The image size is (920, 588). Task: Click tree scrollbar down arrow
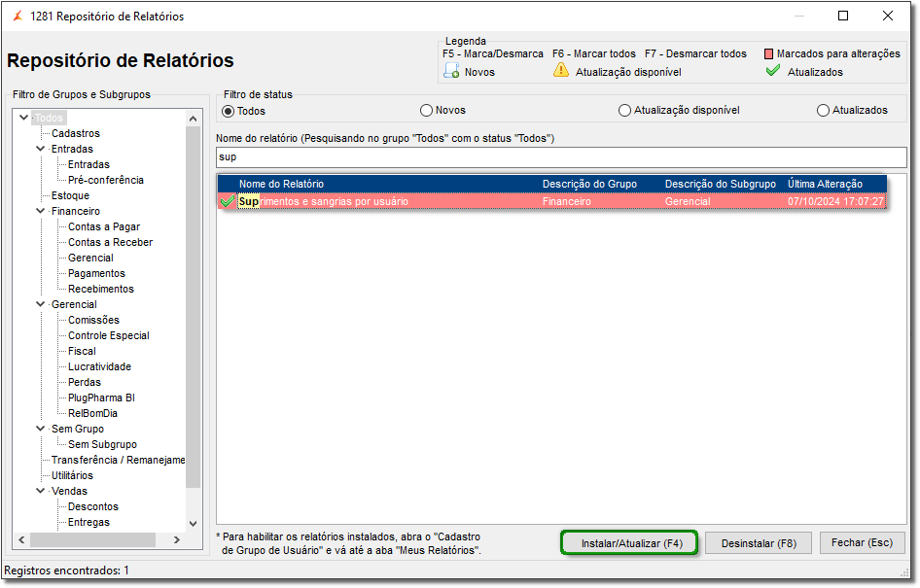click(193, 524)
